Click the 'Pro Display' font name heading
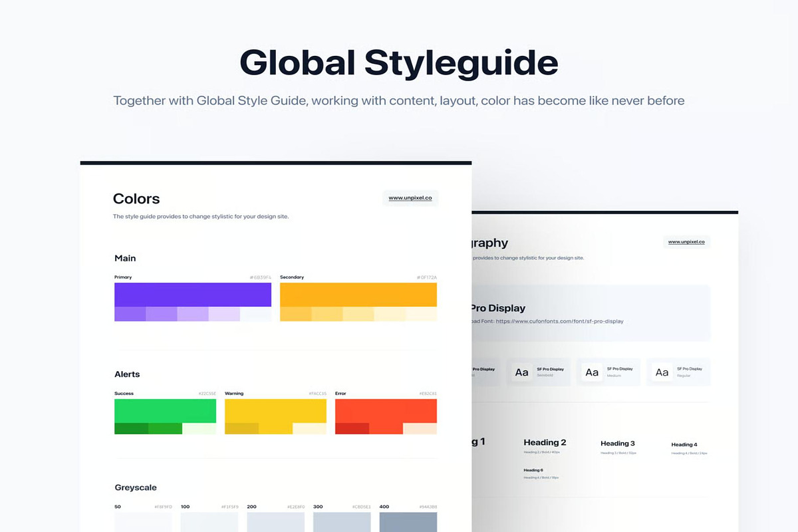Screen dimensions: 798x532 (x=498, y=308)
